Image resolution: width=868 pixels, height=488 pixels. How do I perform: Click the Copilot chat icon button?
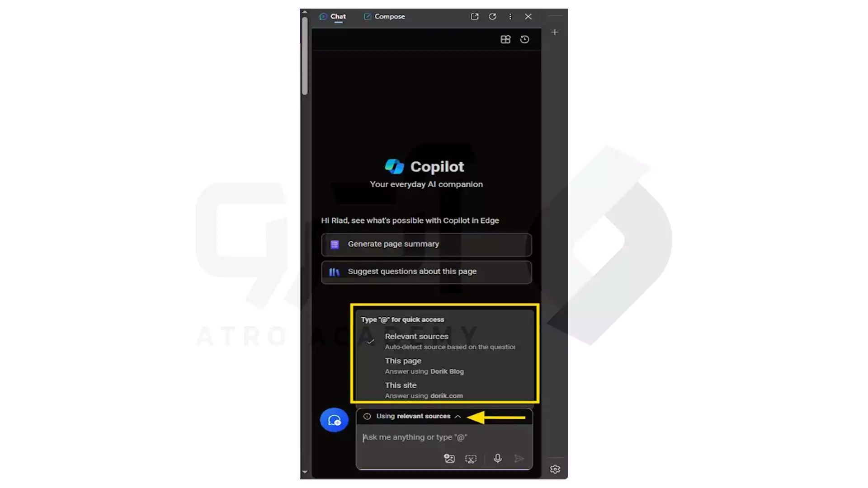[x=334, y=420]
